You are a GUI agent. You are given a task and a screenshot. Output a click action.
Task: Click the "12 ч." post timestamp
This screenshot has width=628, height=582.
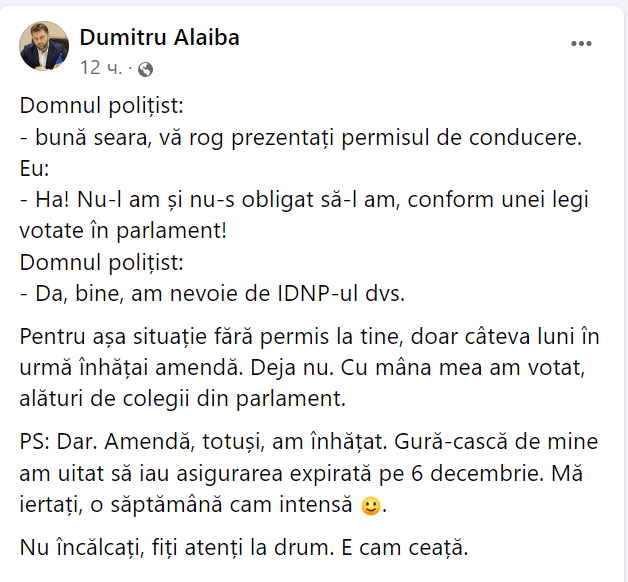click(x=99, y=69)
